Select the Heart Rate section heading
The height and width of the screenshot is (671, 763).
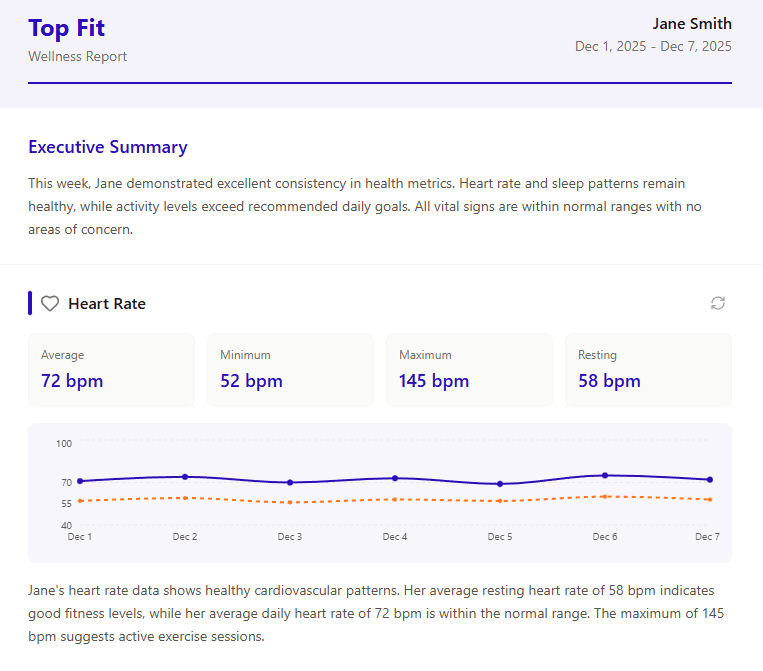pyautogui.click(x=107, y=304)
